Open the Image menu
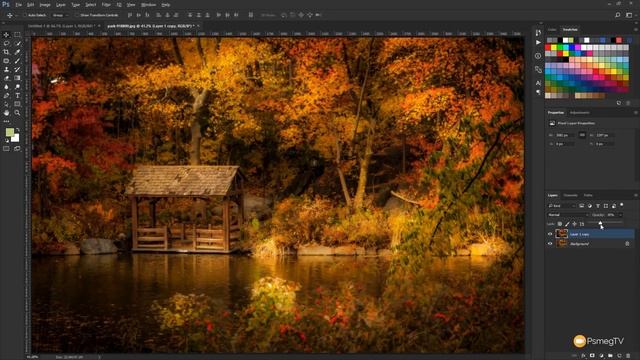 (x=45, y=5)
